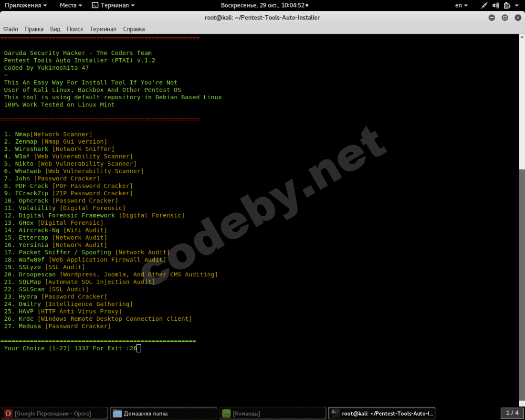Image resolution: width=525 pixels, height=420 pixels.
Task: Click the line '27. Medusa [Password Cracker]'
Action: [57, 326]
